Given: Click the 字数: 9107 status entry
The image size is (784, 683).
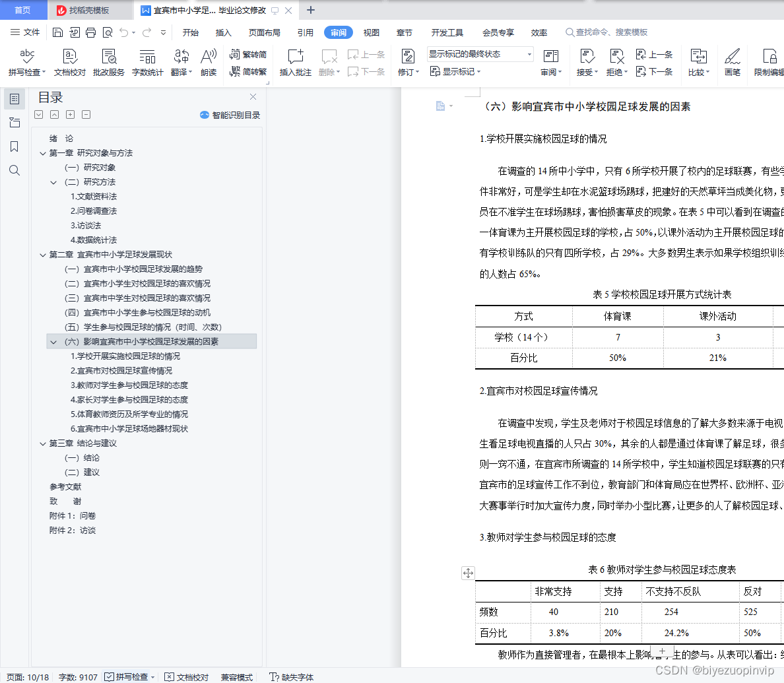Looking at the screenshot, I should tap(78, 677).
